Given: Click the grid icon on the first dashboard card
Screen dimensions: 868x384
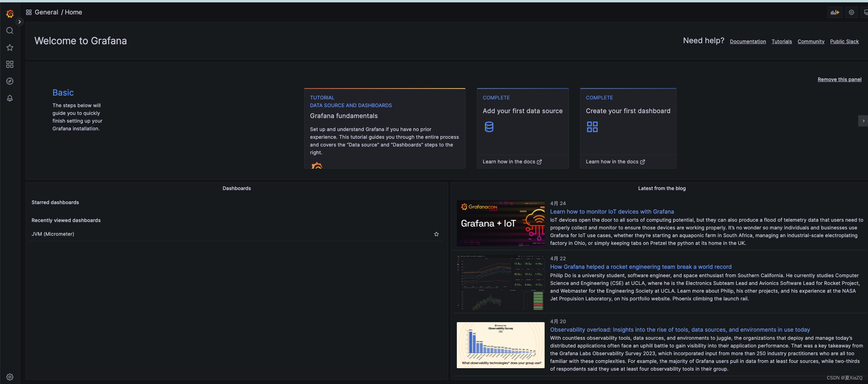Looking at the screenshot, I should [592, 127].
